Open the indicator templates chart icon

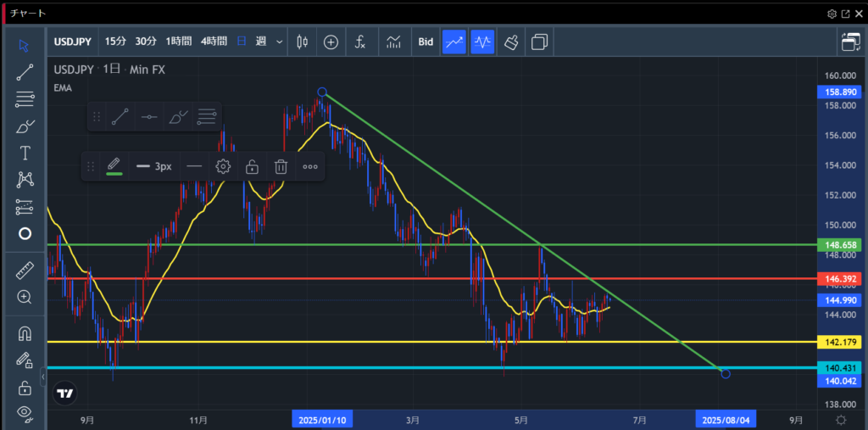pyautogui.click(x=393, y=42)
